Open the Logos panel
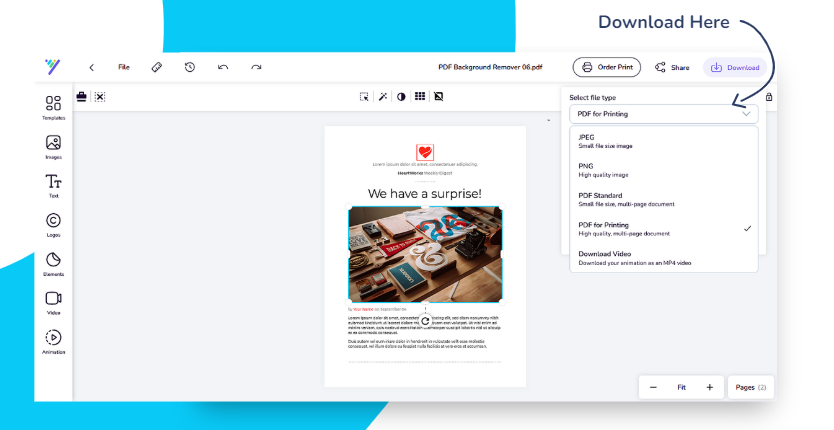Image resolution: width=834 pixels, height=430 pixels. (x=53, y=224)
